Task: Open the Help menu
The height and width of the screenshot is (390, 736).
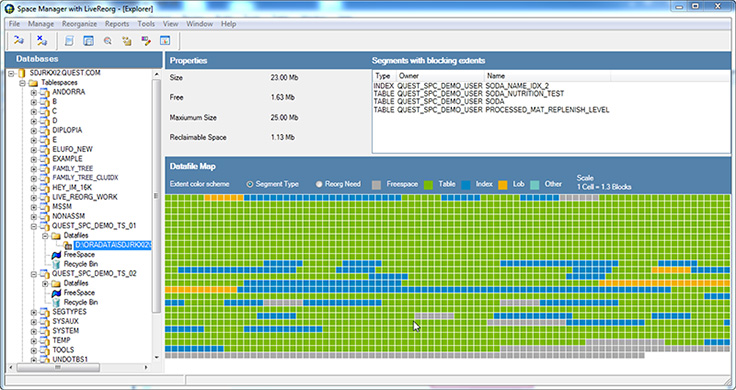Action: (x=229, y=24)
